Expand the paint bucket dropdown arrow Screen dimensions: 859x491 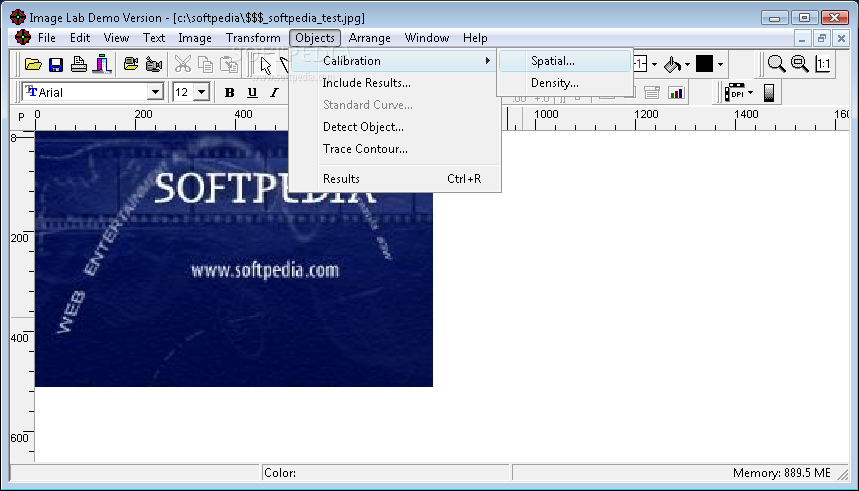[x=688, y=65]
